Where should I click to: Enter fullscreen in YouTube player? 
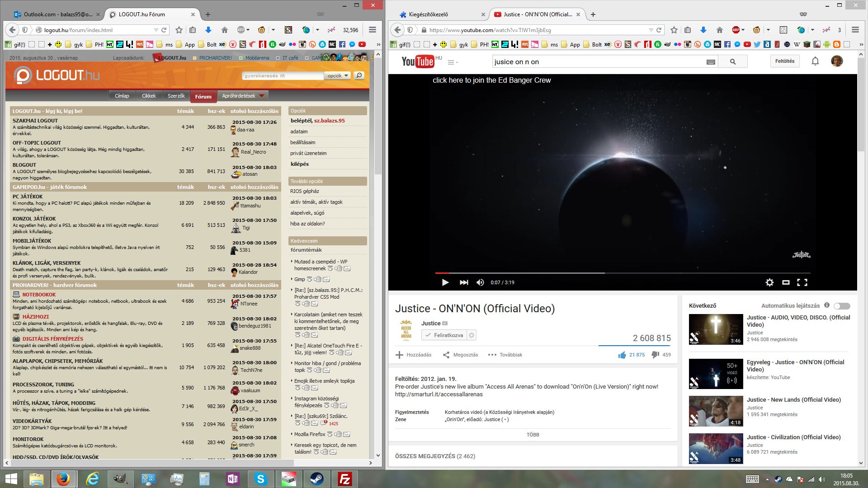[x=802, y=282]
